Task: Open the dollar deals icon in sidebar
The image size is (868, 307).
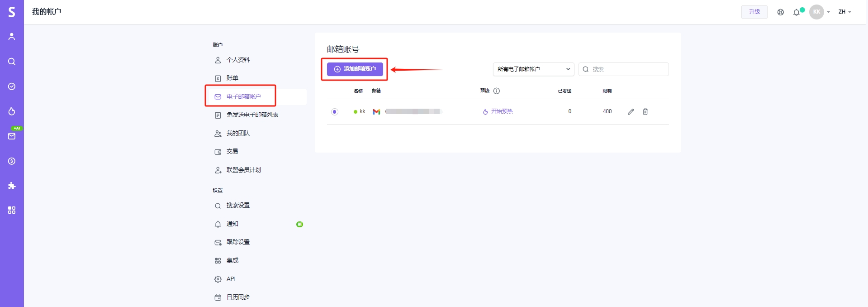Action: [12, 161]
